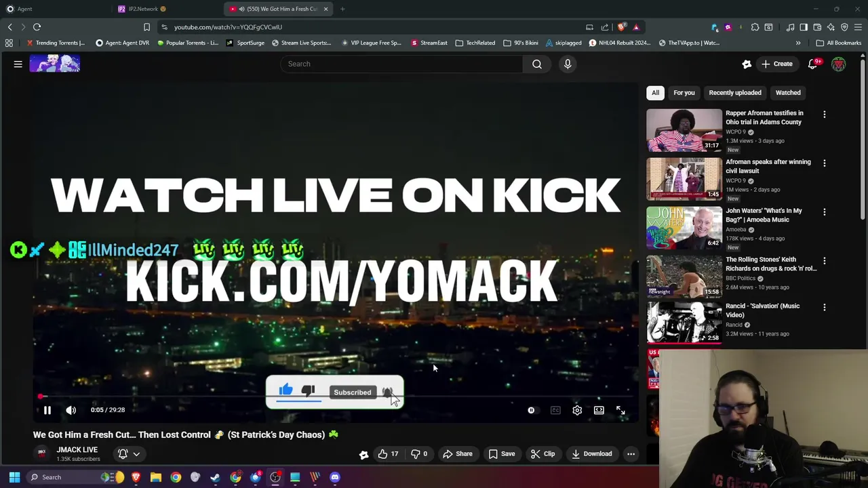The width and height of the screenshot is (868, 488).
Task: Launch Discord from taskbar
Action: 335,477
